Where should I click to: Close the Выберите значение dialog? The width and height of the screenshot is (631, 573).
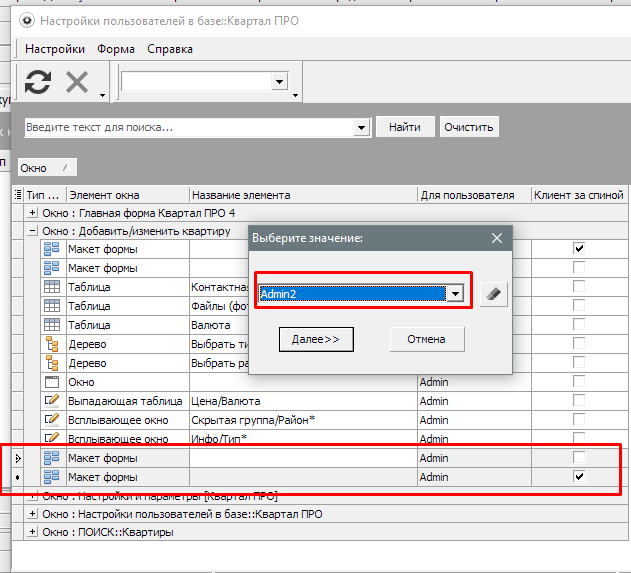497,238
